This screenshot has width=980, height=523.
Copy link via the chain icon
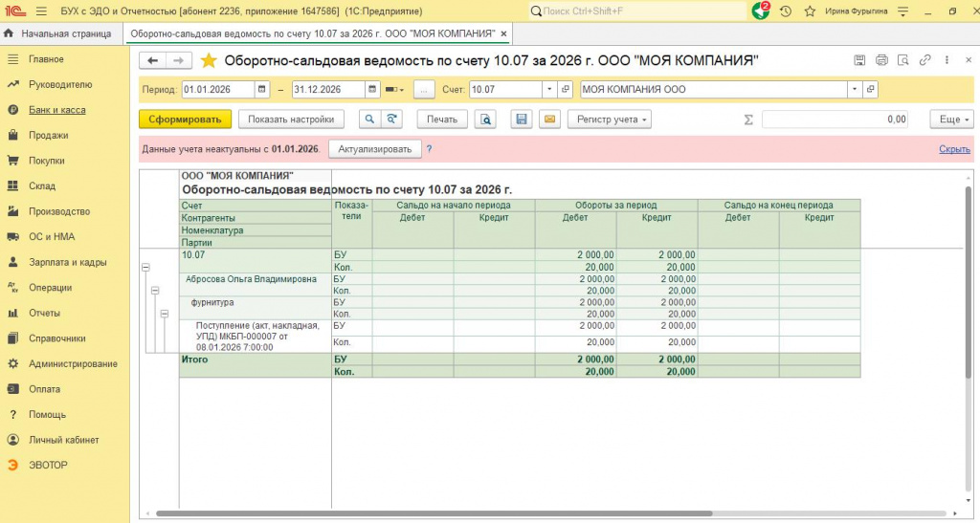coord(925,60)
